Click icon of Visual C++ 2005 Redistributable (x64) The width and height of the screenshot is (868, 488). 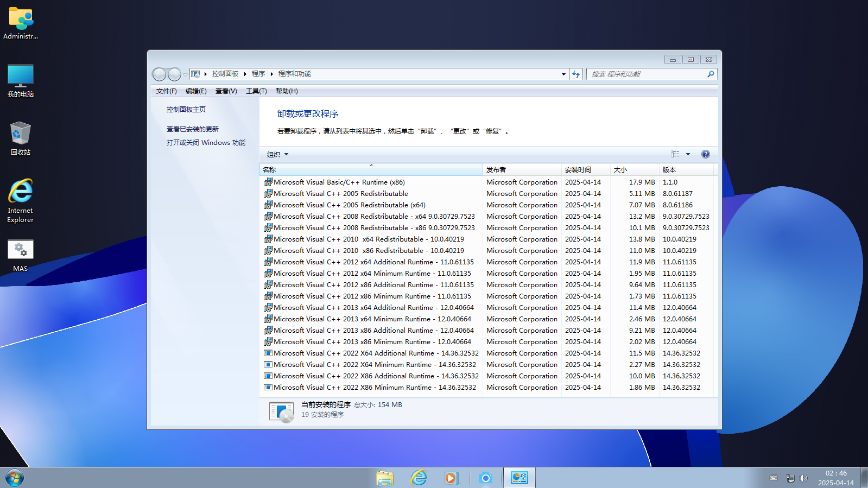pos(268,205)
